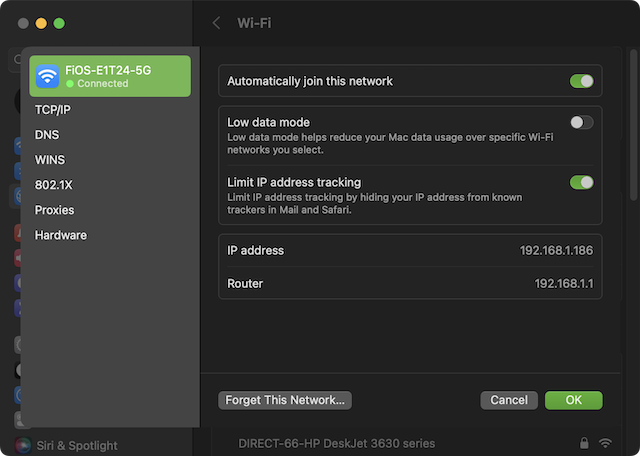Viewport: 640px width, 456px height.
Task: Open Siri & Spotlight icon in sidebar
Action: [x=23, y=445]
